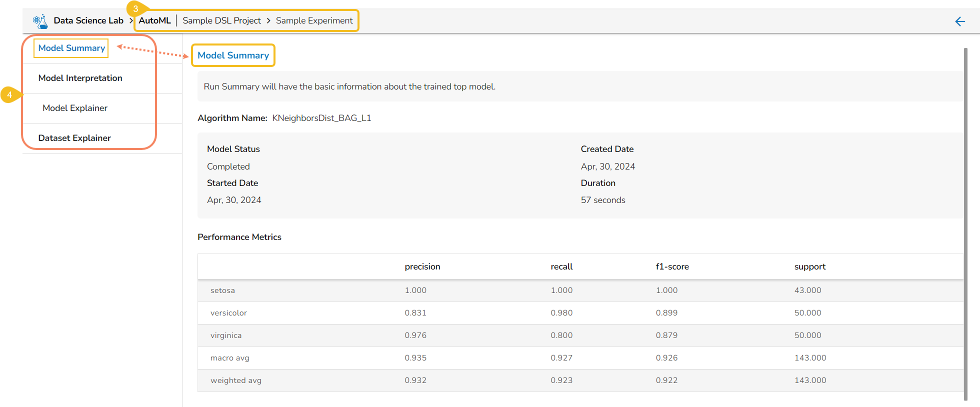Click the support column header
The image size is (980, 407).
tap(809, 266)
